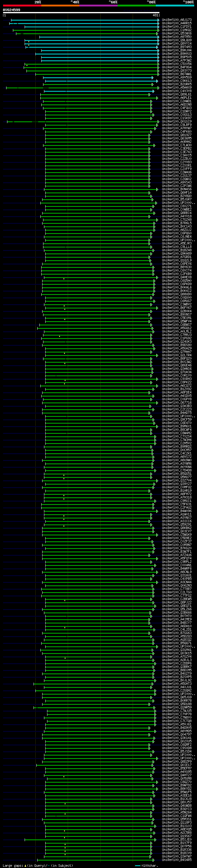Click hit UniRef100_Q8RBI4
The height and width of the screenshot is (868, 197).
point(177,213)
